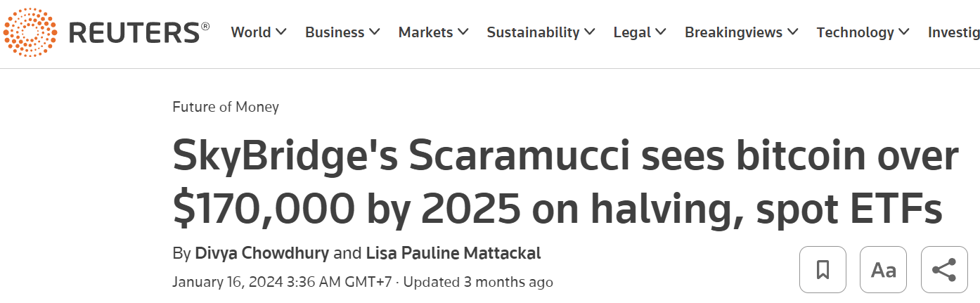980x303 pixels.
Task: Expand the Business dropdown arrow
Action: pyautogui.click(x=375, y=32)
